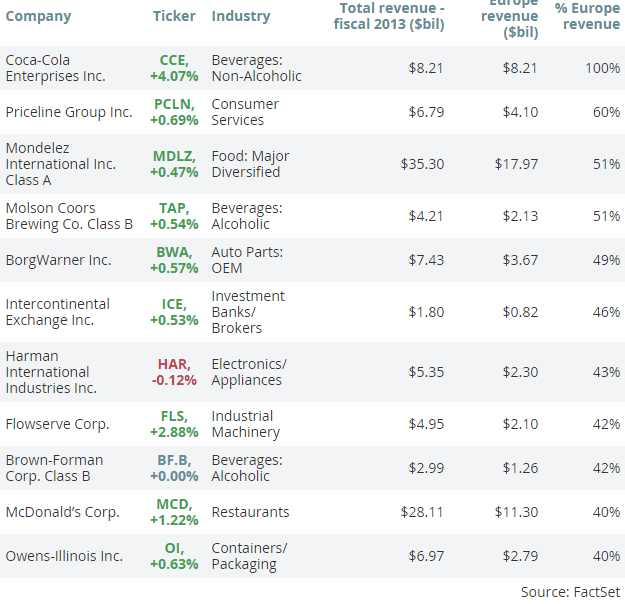
Task: Open the BF.B ticker link
Action: point(175,460)
